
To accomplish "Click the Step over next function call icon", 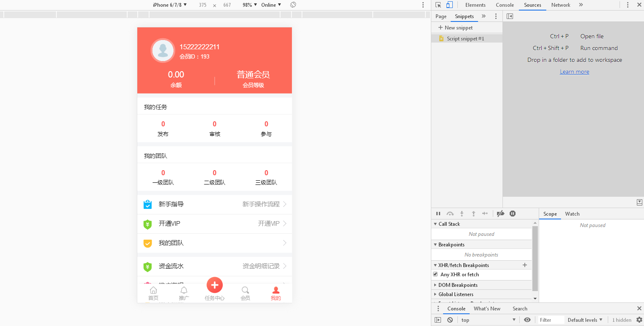I will tap(450, 214).
